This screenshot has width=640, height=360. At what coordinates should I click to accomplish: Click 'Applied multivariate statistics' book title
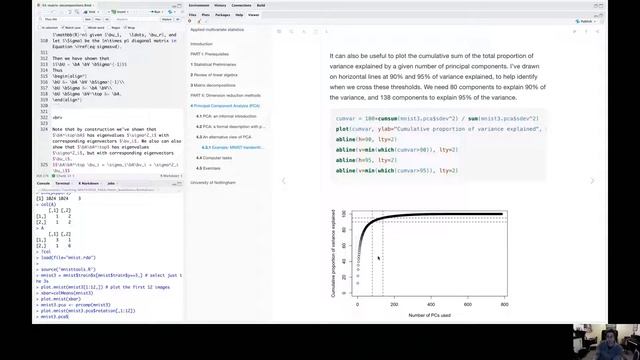point(217,30)
